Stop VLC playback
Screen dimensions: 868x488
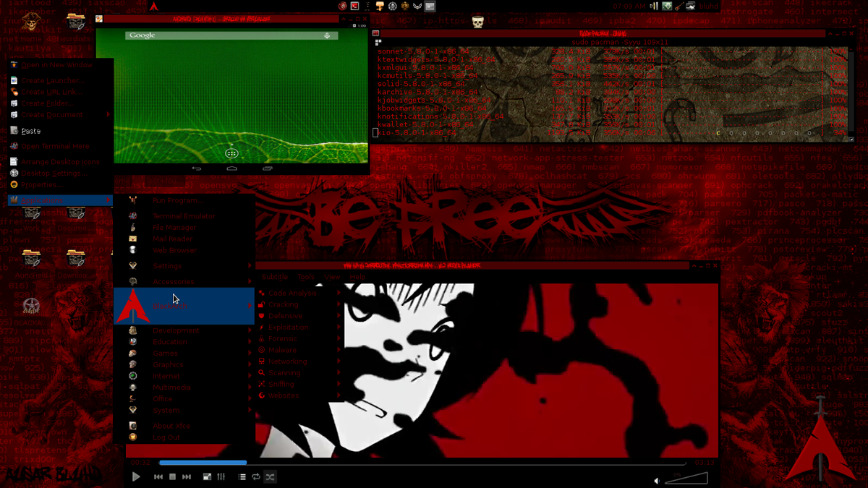[172, 477]
